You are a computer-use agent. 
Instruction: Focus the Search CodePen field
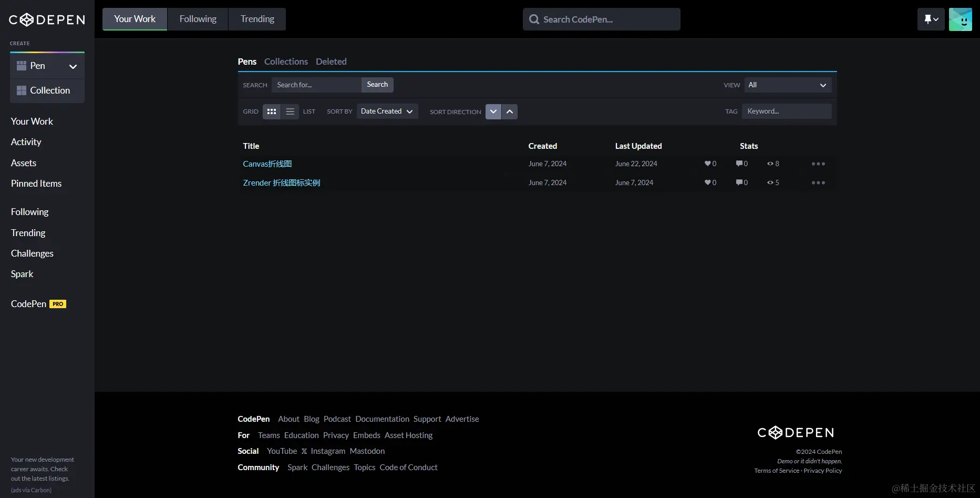(601, 19)
